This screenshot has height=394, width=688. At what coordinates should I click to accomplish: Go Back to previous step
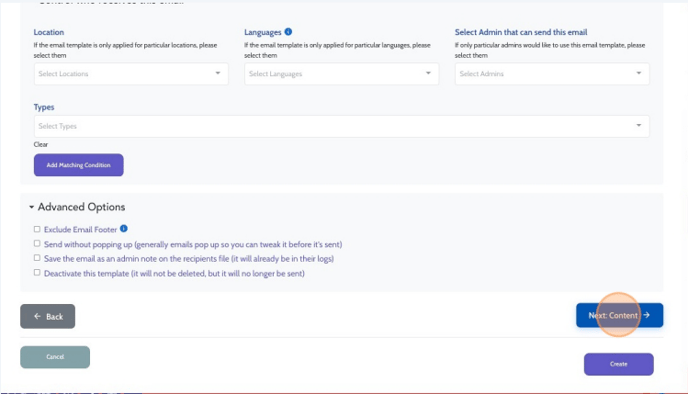coord(47,316)
